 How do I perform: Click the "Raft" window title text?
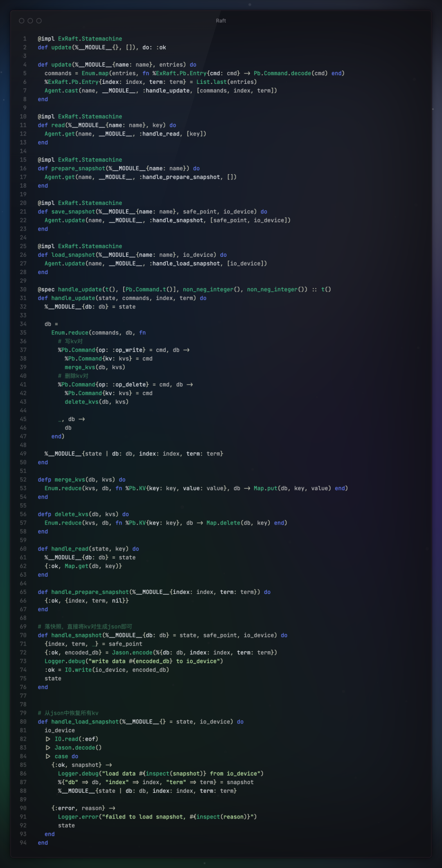(x=221, y=21)
